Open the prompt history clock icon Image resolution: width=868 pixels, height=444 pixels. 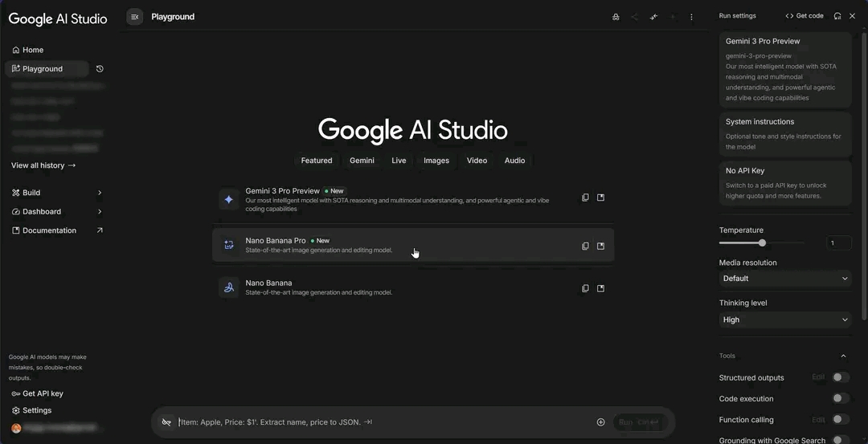[100, 69]
